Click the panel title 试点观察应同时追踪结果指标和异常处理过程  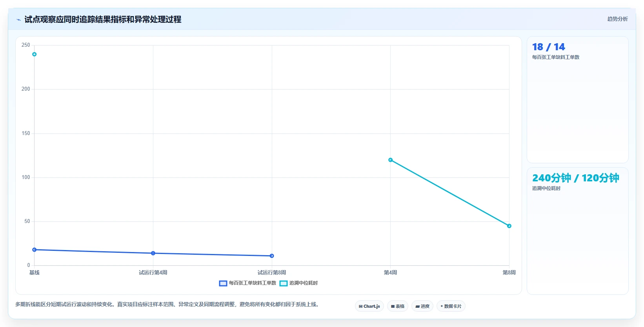(103, 20)
